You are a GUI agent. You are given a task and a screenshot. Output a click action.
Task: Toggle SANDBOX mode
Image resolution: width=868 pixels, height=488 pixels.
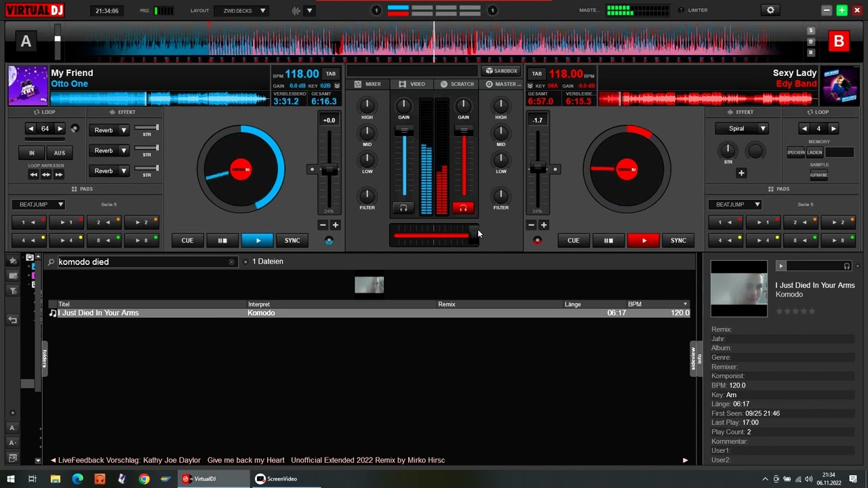(x=500, y=70)
